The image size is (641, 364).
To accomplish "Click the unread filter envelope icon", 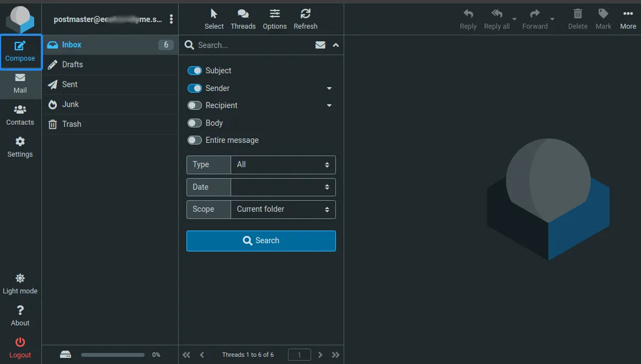I will 320,45.
